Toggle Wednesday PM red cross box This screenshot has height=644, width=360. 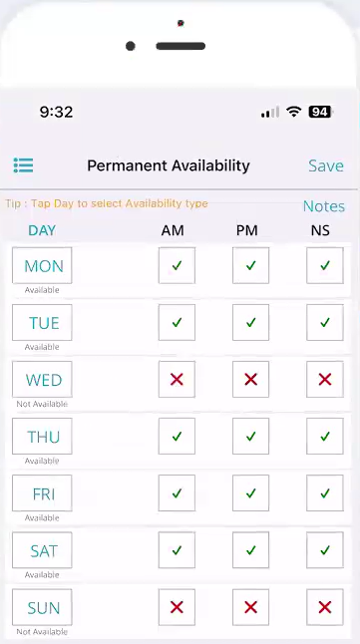tap(250, 379)
